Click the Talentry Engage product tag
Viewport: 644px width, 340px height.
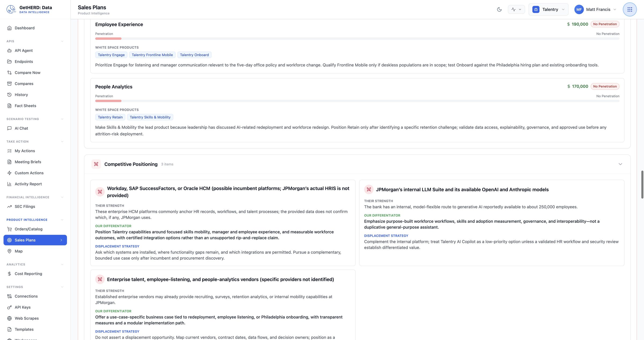(x=111, y=55)
